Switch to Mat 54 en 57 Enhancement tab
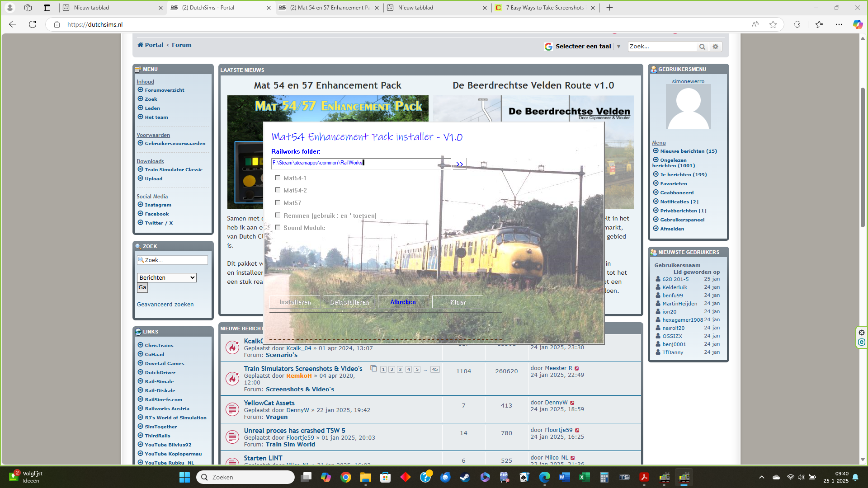Image resolution: width=868 pixels, height=488 pixels. coord(330,8)
